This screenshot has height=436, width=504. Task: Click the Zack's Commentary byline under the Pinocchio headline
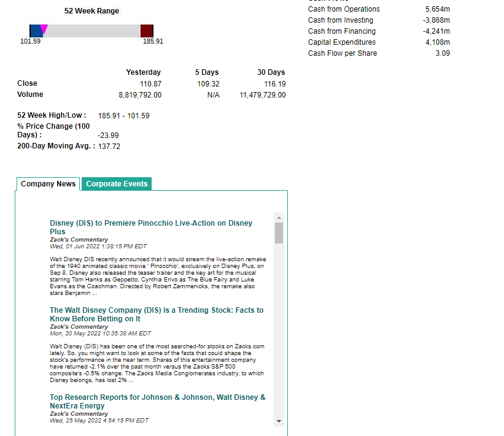79,240
